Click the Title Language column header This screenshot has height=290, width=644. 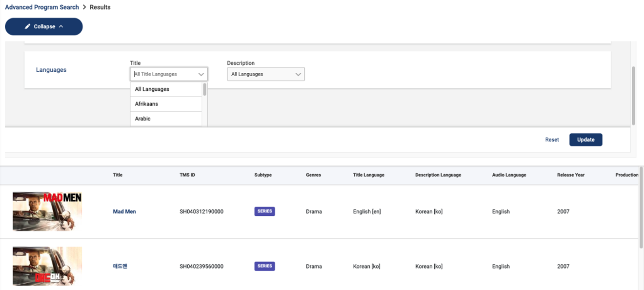tap(368, 175)
